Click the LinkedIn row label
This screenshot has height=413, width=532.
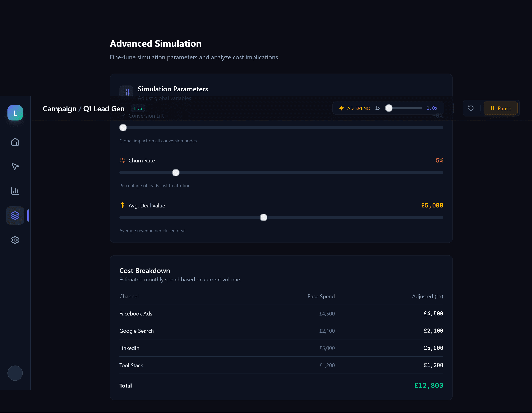pyautogui.click(x=129, y=348)
